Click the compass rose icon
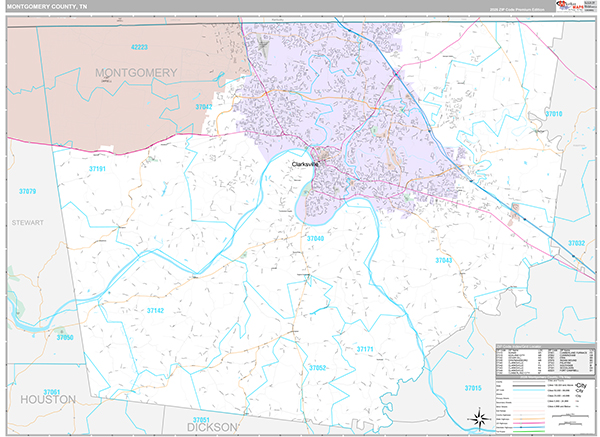 pyautogui.click(x=479, y=419)
